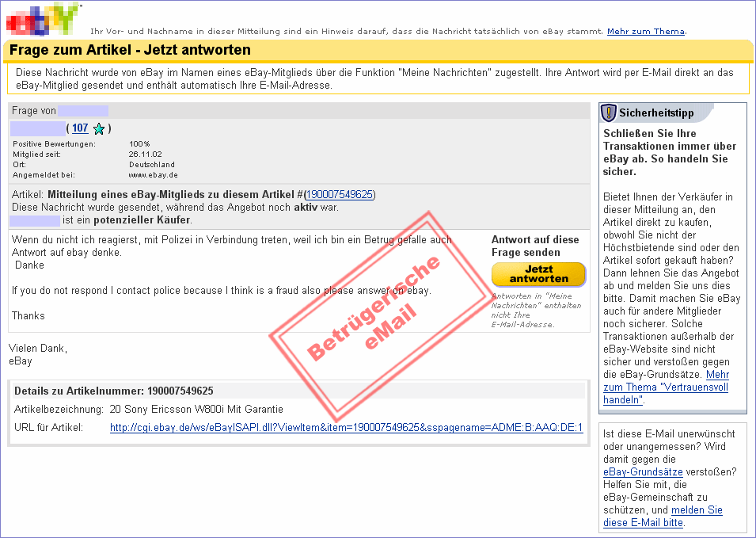Click the "Wenn du nicht ich reagierst" sentence
Image resolution: width=756 pixels, height=538 pixels.
(231, 246)
